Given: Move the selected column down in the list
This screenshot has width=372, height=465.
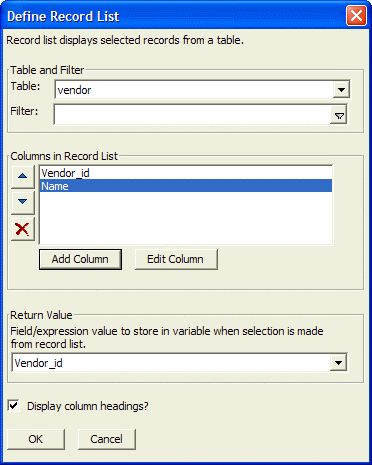Looking at the screenshot, I should 23,202.
